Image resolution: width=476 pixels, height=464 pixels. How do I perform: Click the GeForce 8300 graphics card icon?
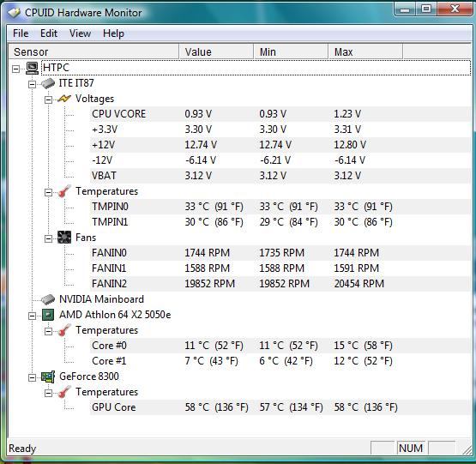click(x=48, y=377)
